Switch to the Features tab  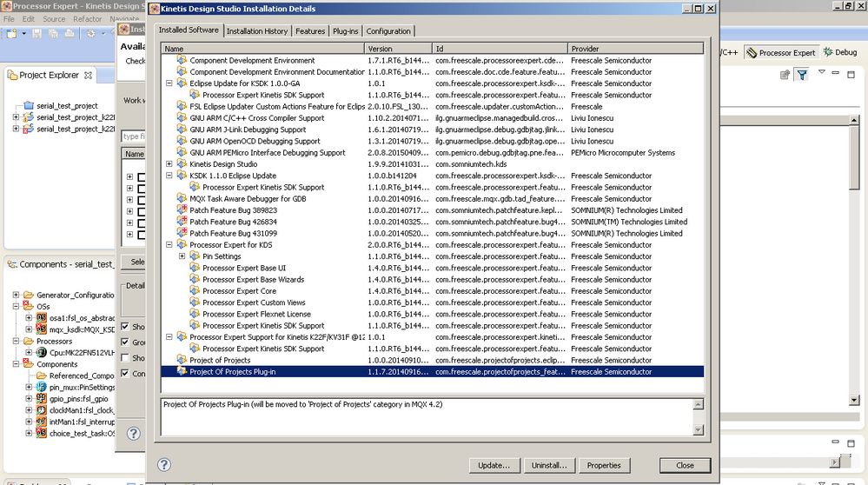point(310,31)
